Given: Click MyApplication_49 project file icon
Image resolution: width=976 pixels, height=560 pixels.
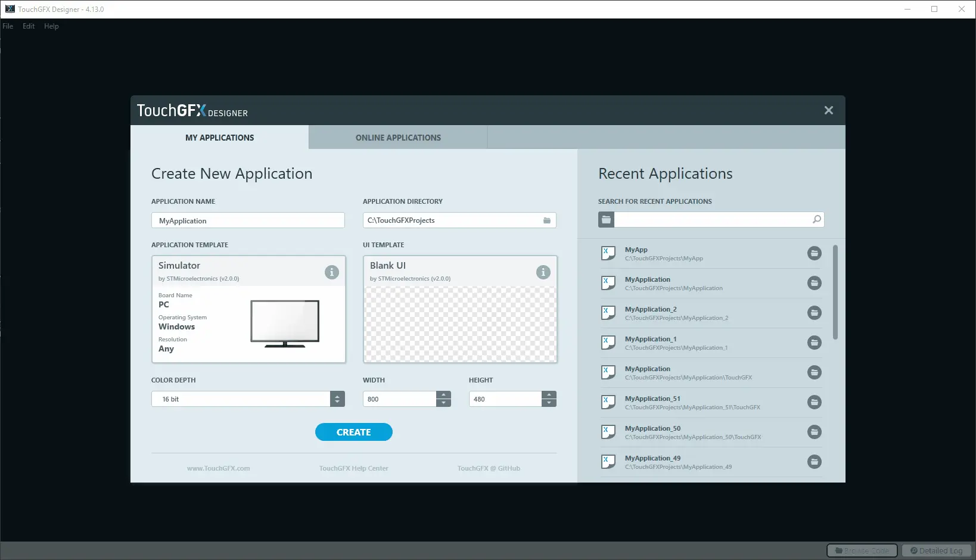Looking at the screenshot, I should (x=608, y=462).
